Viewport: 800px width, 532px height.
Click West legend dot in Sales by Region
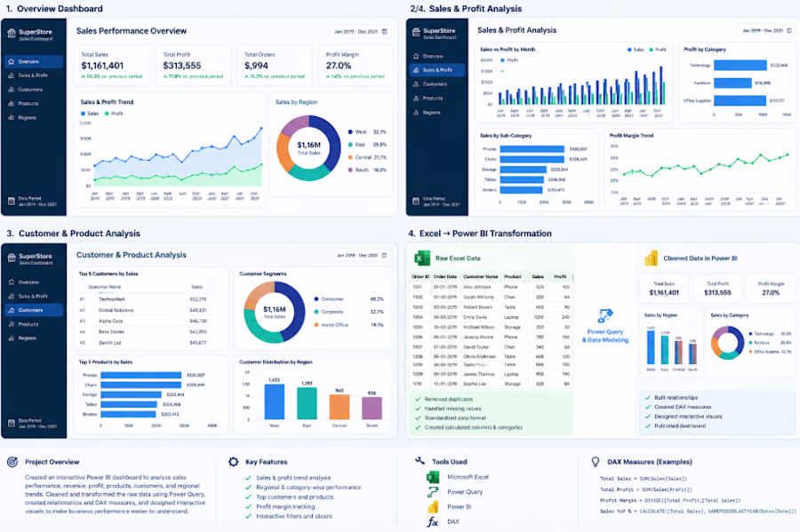coord(350,132)
